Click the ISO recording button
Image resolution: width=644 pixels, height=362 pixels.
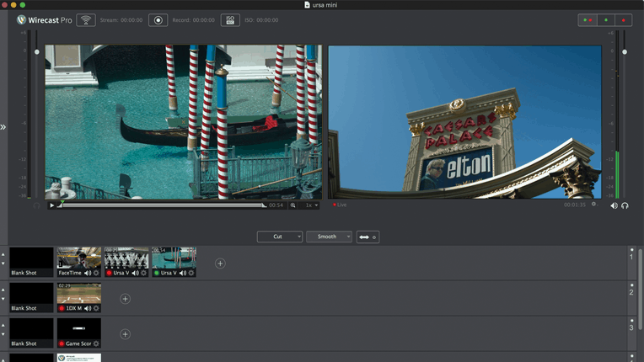point(230,20)
